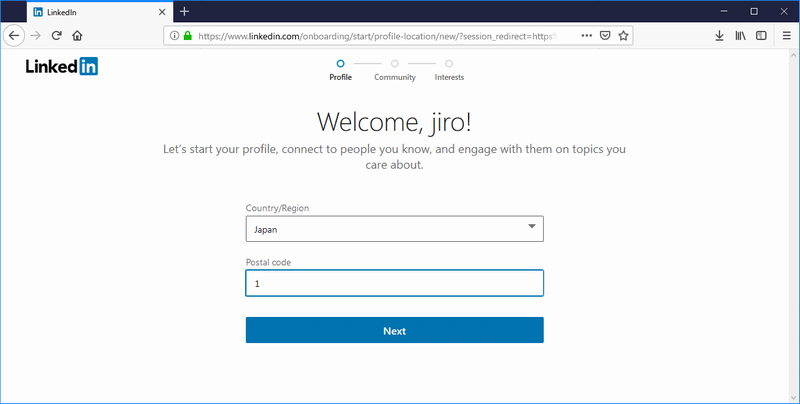The height and width of the screenshot is (404, 800).
Task: Select the LinkedIn browser tab
Action: point(99,12)
